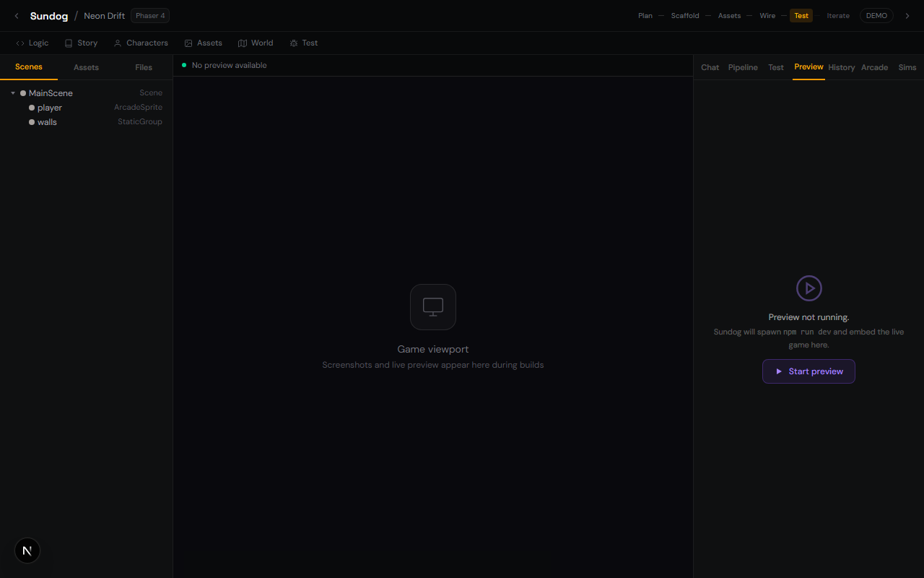Open the Story section in the toolbar
Viewport: 924px width, 578px height.
81,43
